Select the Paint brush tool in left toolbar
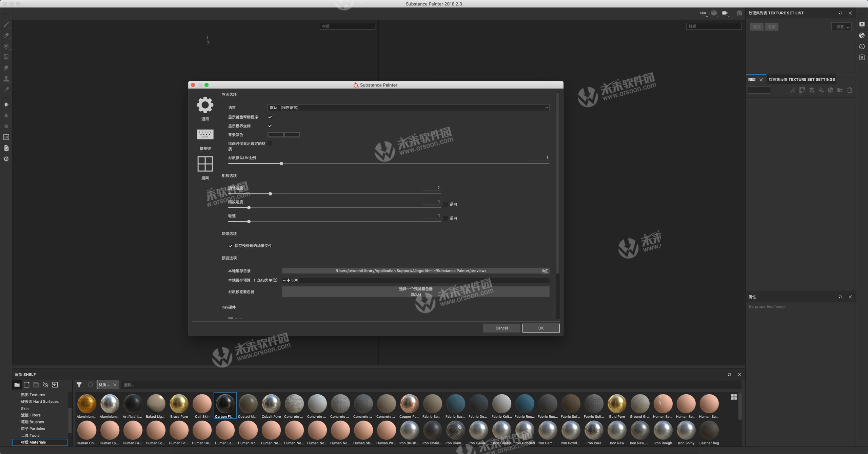 point(6,24)
